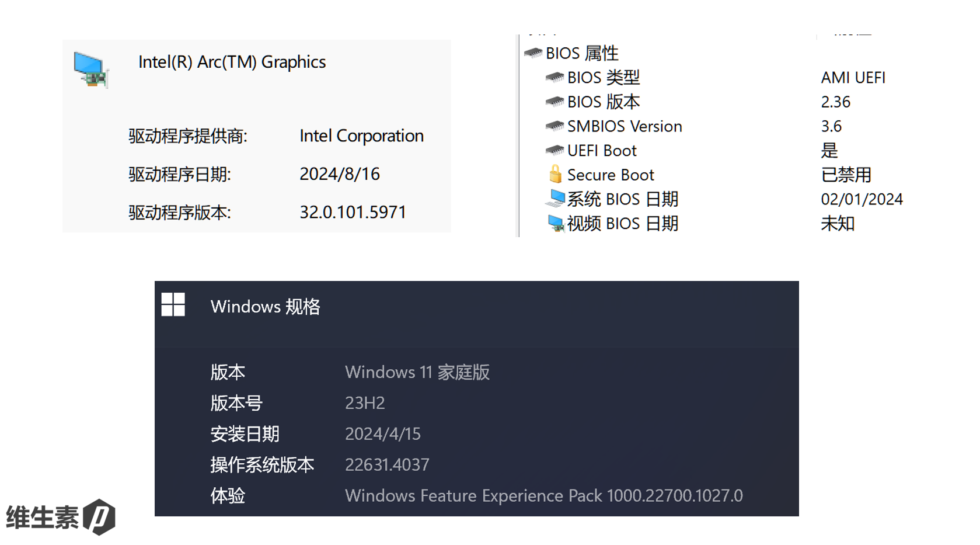Click the 系统 BIOS 日期 computer icon

point(555,199)
